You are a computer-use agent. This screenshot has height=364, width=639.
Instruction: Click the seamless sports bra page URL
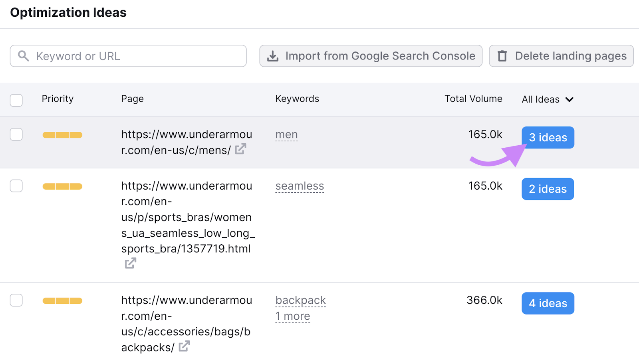tap(188, 218)
